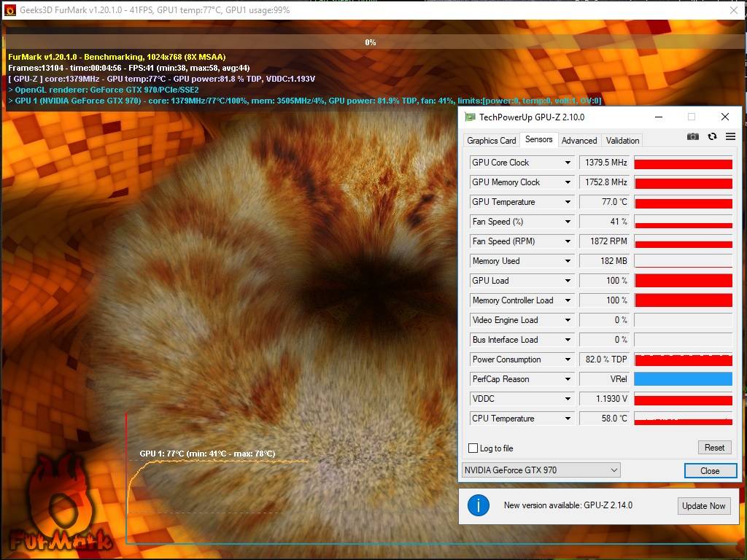Image resolution: width=747 pixels, height=560 pixels.
Task: Open Fan Speed (RPM) sensor dropdown
Action: tap(568, 241)
